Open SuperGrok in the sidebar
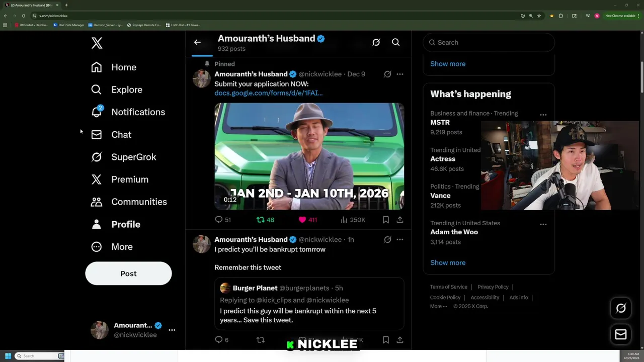The image size is (644, 362). tap(124, 157)
